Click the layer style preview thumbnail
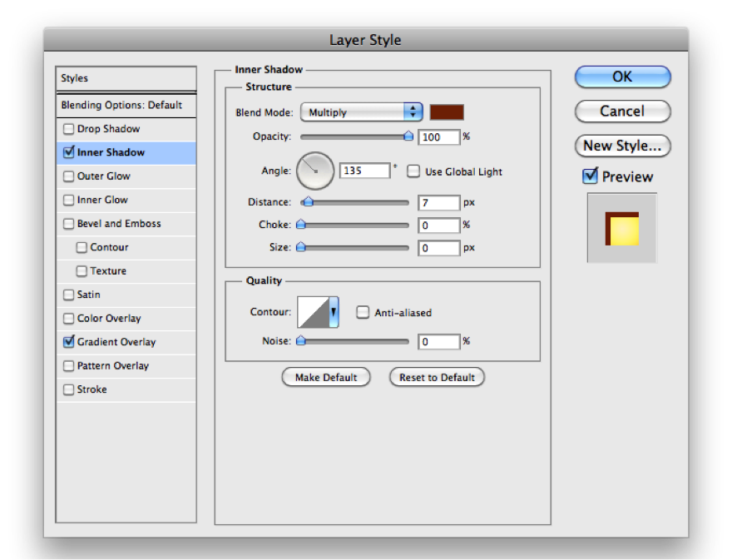 coord(621,228)
